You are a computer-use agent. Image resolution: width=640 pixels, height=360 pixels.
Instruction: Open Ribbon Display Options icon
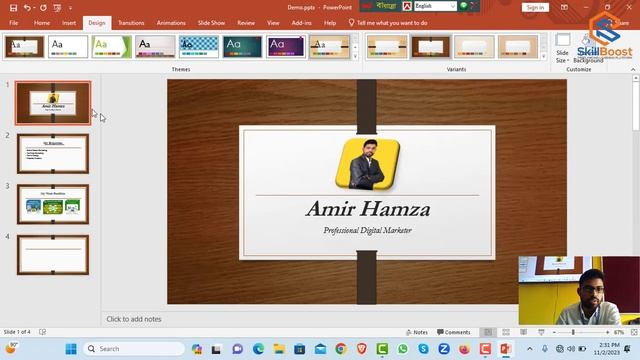point(564,7)
